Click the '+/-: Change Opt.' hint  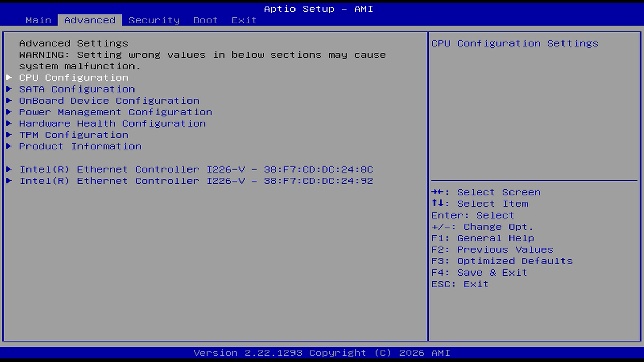tap(482, 227)
